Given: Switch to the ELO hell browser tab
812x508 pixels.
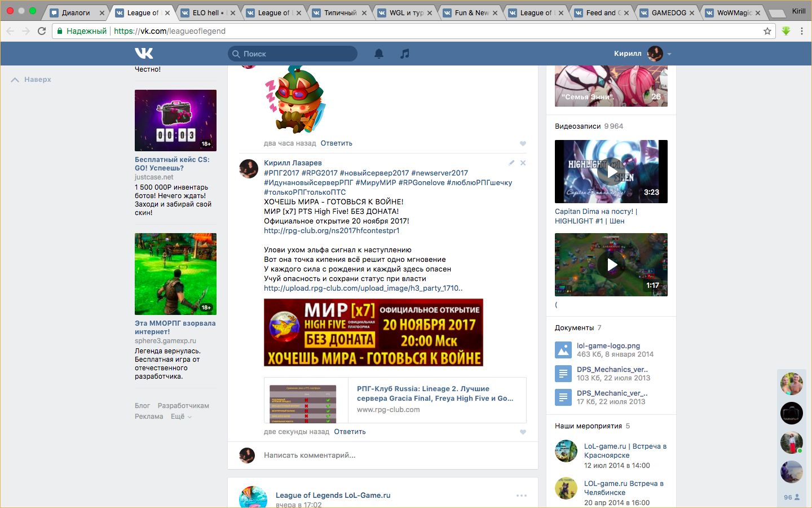Looking at the screenshot, I should click(209, 12).
